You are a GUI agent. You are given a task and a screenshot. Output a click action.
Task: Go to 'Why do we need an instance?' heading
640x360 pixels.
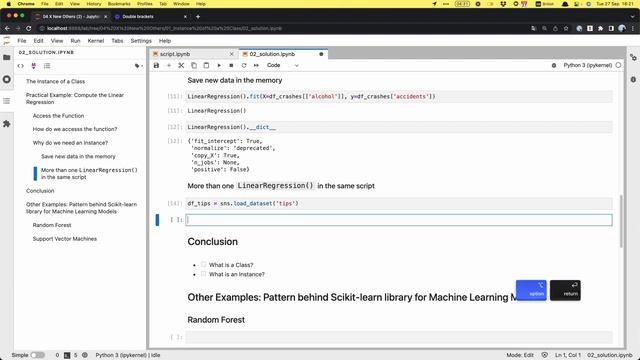point(70,143)
